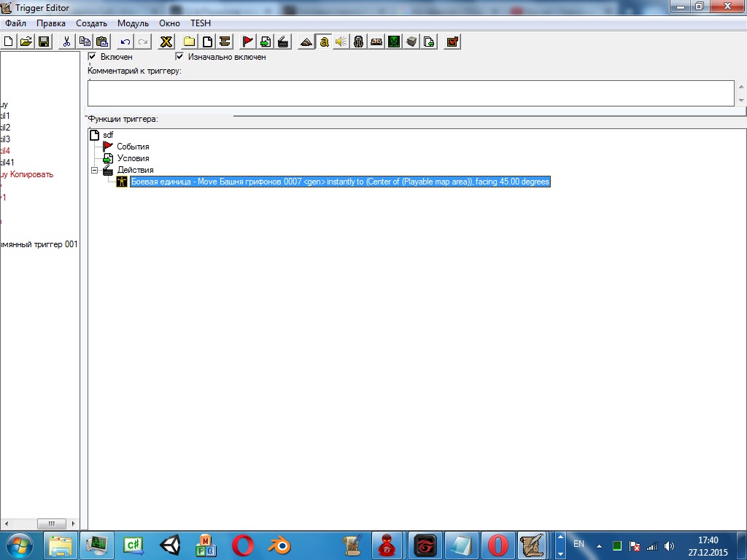Viewport: 747px width, 560px height.
Task: Select the 'триггер 001' item in the list
Action: point(39,244)
